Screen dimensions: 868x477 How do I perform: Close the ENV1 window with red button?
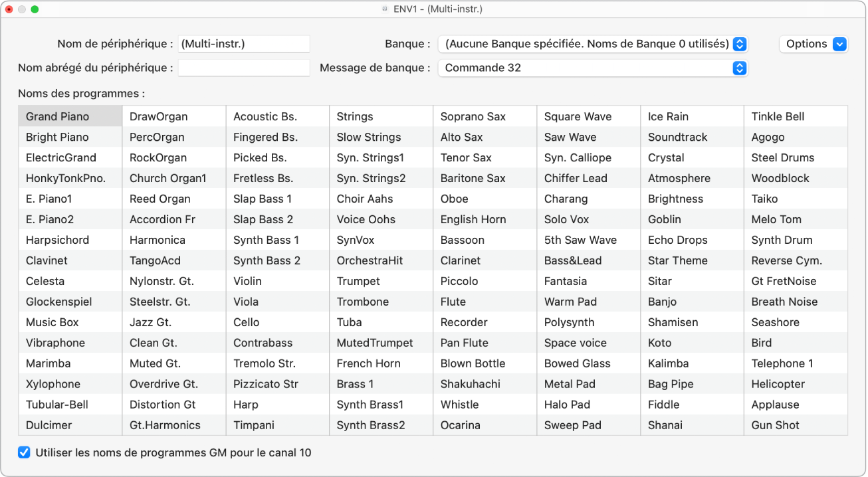pyautogui.click(x=9, y=9)
